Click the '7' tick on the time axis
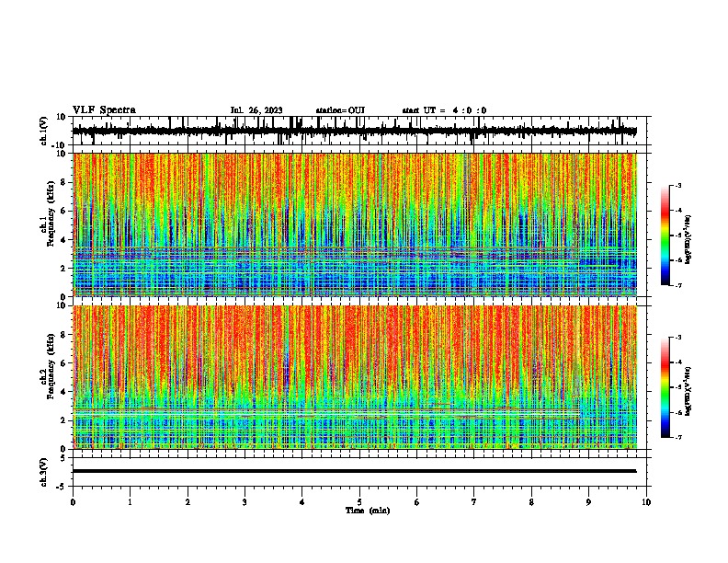The height and width of the screenshot is (563, 728). 474,502
